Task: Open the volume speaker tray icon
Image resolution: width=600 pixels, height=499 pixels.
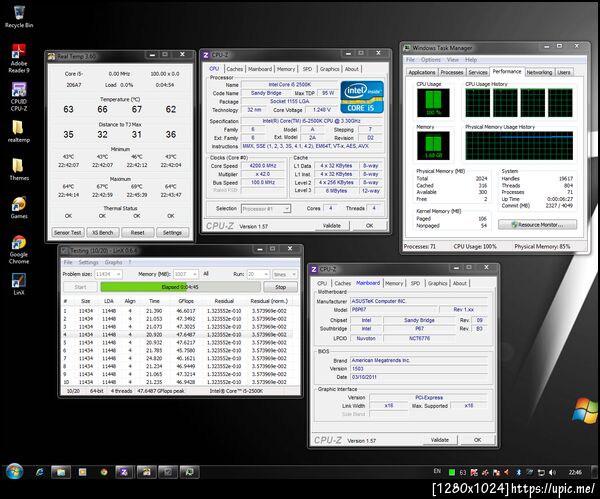Action: point(552,473)
